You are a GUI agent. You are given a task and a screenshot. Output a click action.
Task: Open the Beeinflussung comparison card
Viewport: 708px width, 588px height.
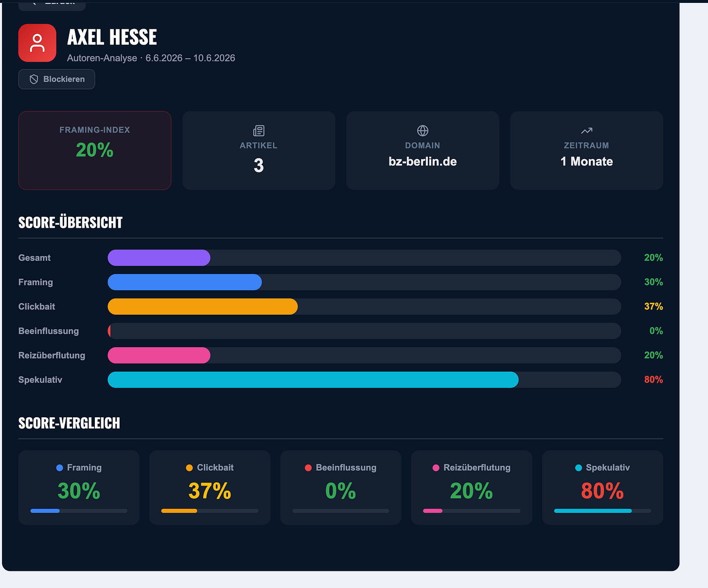pyautogui.click(x=340, y=487)
